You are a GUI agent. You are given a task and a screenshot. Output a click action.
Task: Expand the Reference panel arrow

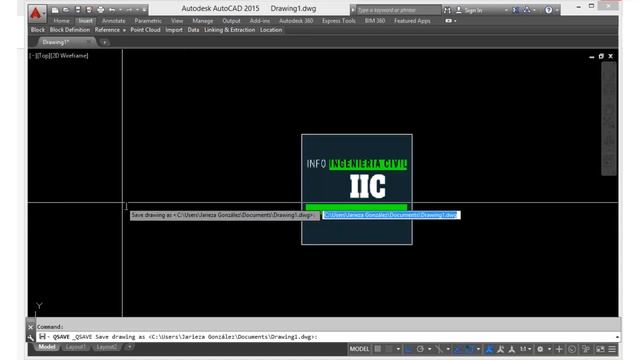(x=124, y=30)
